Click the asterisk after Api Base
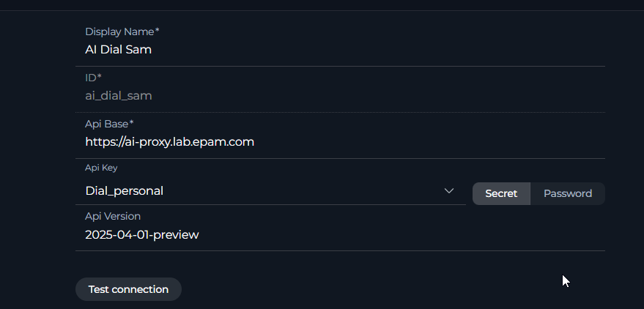Screen dimensions: 644x309 pyautogui.click(x=132, y=123)
